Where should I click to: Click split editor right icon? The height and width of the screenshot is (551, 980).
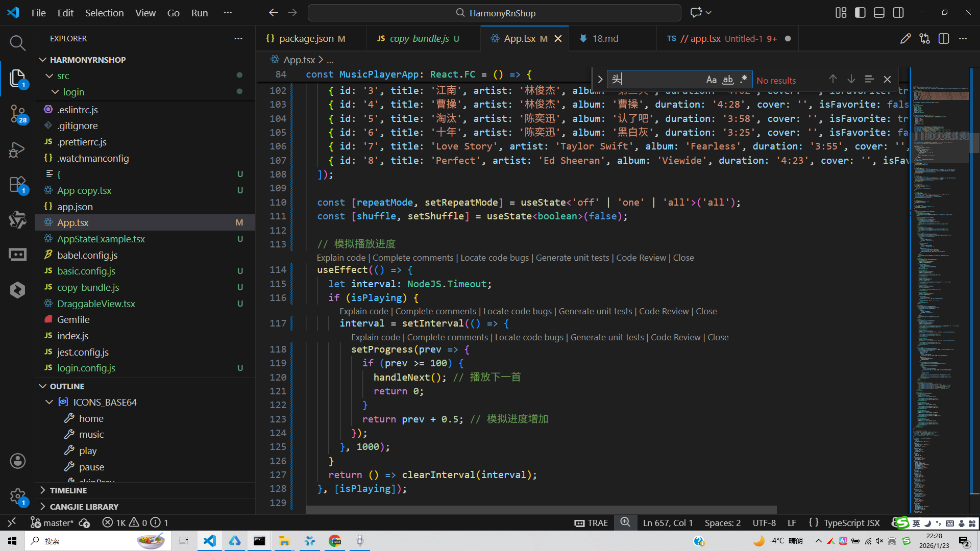944,39
